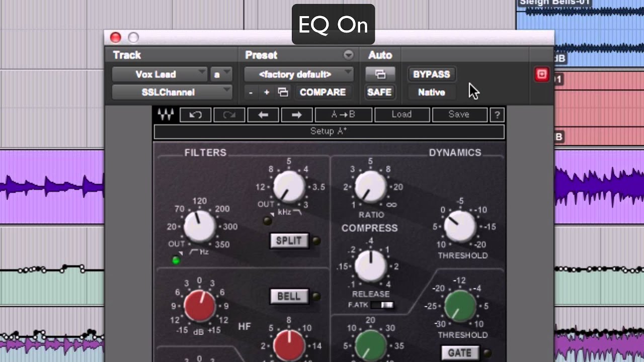
Task: Click the compressor THRESHOLD knob
Action: pos(460,226)
